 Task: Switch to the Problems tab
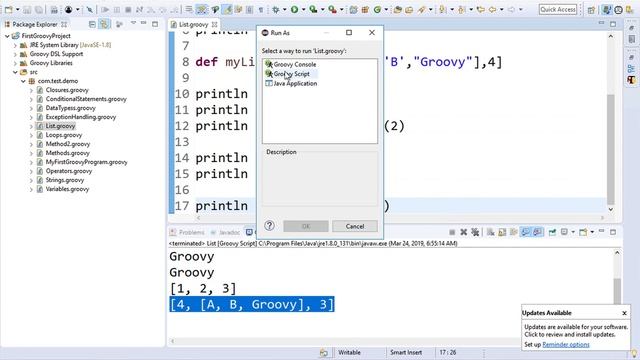tap(187, 232)
